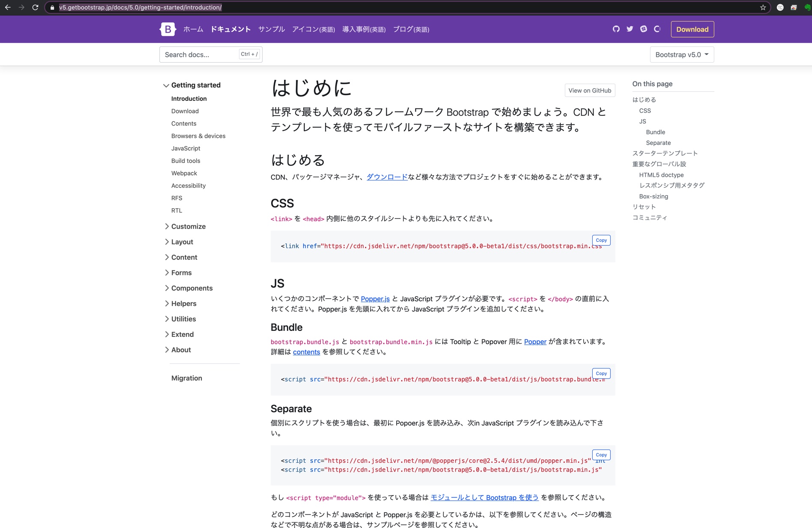Open Contents in sidebar

point(184,123)
